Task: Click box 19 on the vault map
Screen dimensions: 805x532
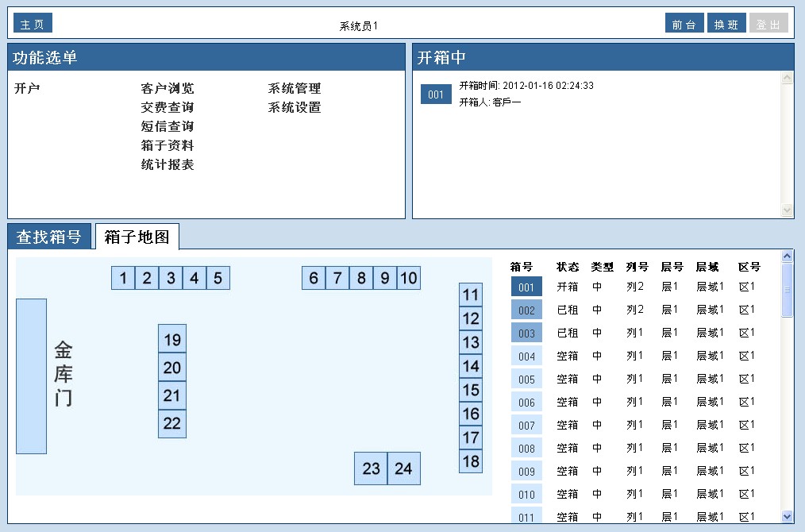Action: (x=172, y=339)
